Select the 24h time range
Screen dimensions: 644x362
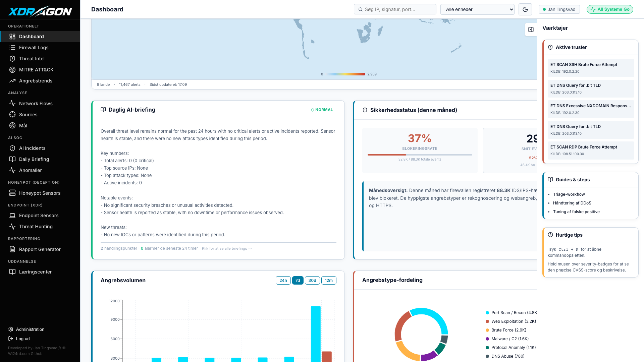(x=283, y=281)
